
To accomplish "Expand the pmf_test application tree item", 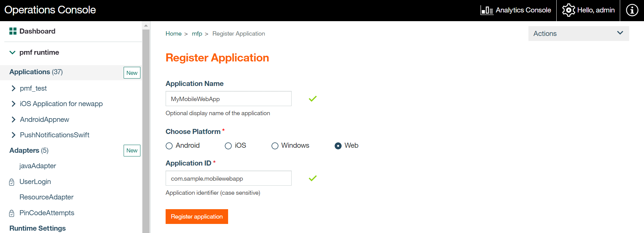I will click(x=13, y=88).
